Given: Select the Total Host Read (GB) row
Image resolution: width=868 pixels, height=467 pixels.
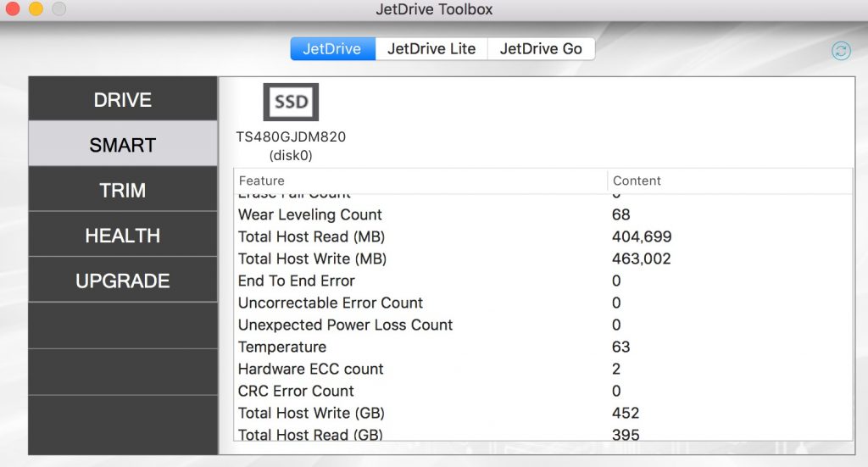Looking at the screenshot, I should point(543,433).
